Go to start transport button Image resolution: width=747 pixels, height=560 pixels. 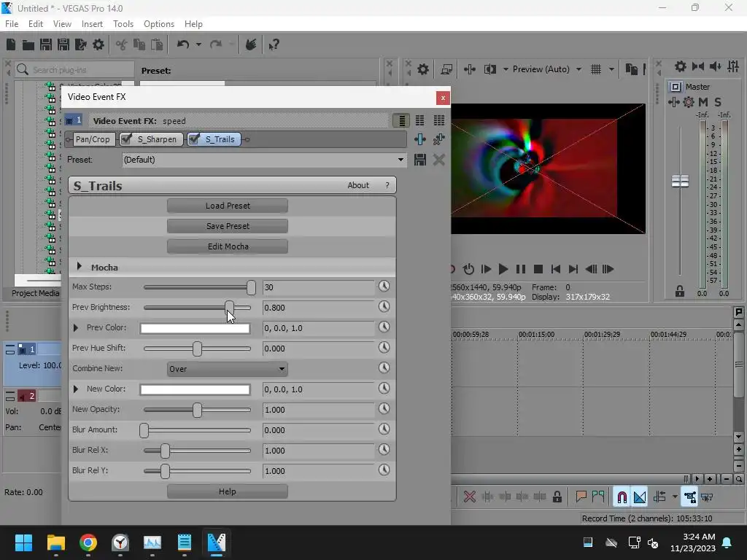click(555, 270)
